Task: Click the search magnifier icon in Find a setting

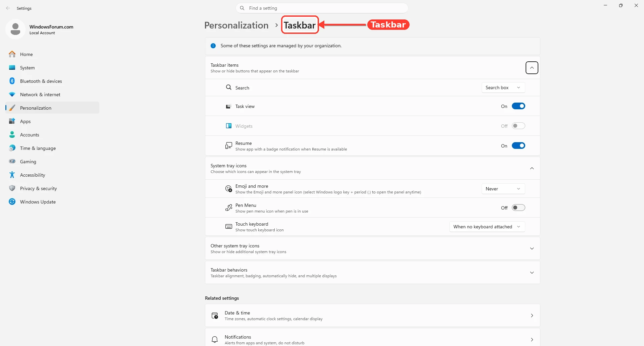Action: point(242,8)
